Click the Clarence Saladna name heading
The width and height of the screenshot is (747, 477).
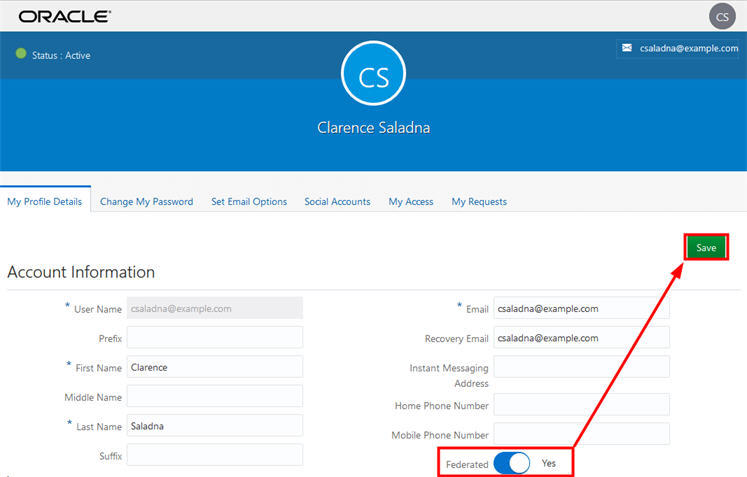[374, 128]
